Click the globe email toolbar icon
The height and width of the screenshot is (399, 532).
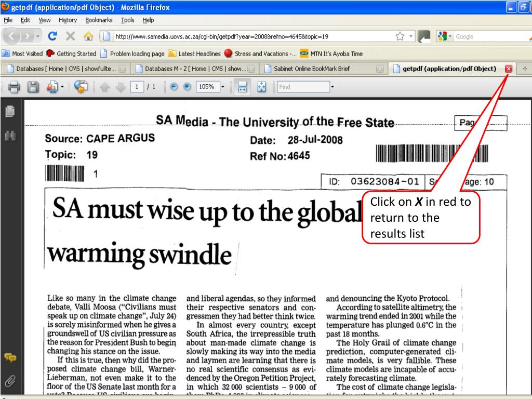point(81,87)
